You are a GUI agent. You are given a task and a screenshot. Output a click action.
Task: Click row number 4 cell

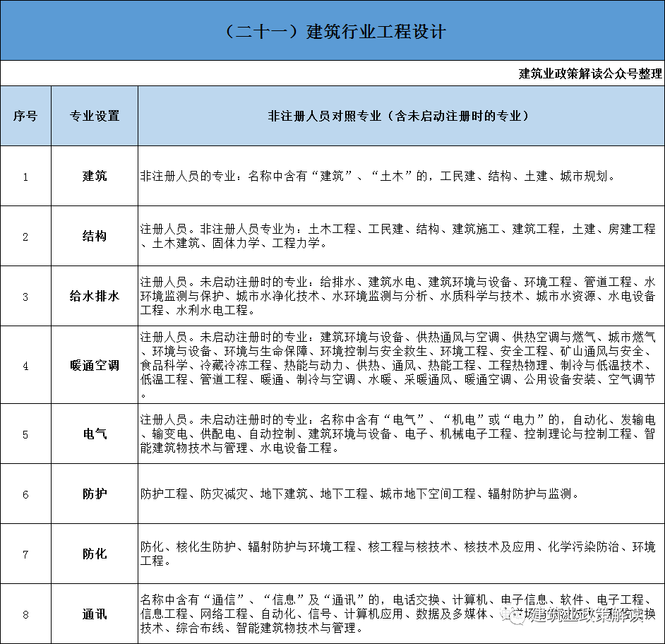(25, 366)
